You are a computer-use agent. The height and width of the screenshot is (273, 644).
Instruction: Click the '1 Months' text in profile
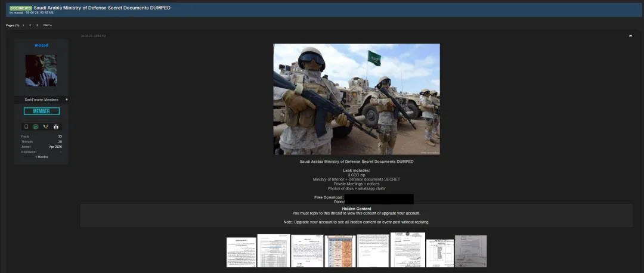[x=42, y=157]
